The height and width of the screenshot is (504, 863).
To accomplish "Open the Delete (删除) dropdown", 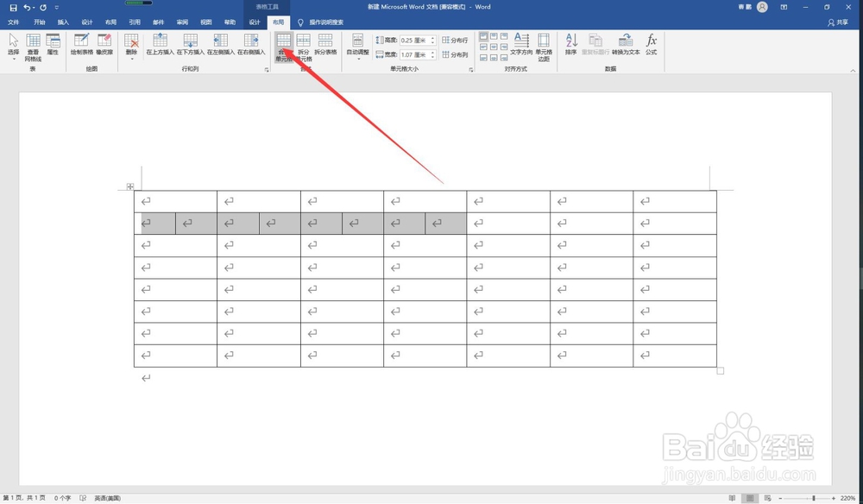I will pyautogui.click(x=131, y=47).
